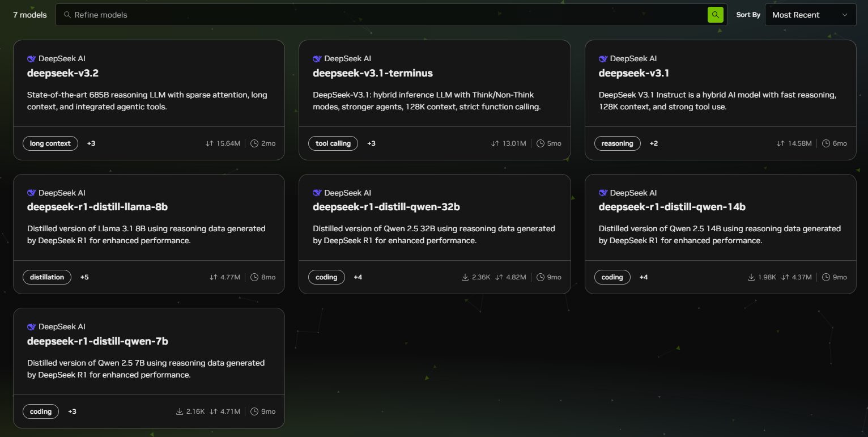Select coding tag on deepseek-r1-distill-qwen-7b card
Viewport: 868px width, 437px height.
click(x=41, y=411)
